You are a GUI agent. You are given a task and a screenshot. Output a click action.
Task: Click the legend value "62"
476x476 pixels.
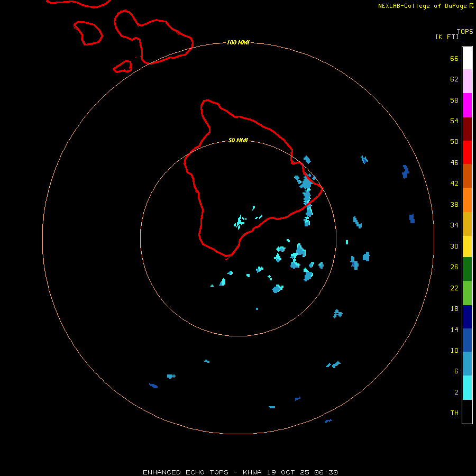tap(454, 79)
